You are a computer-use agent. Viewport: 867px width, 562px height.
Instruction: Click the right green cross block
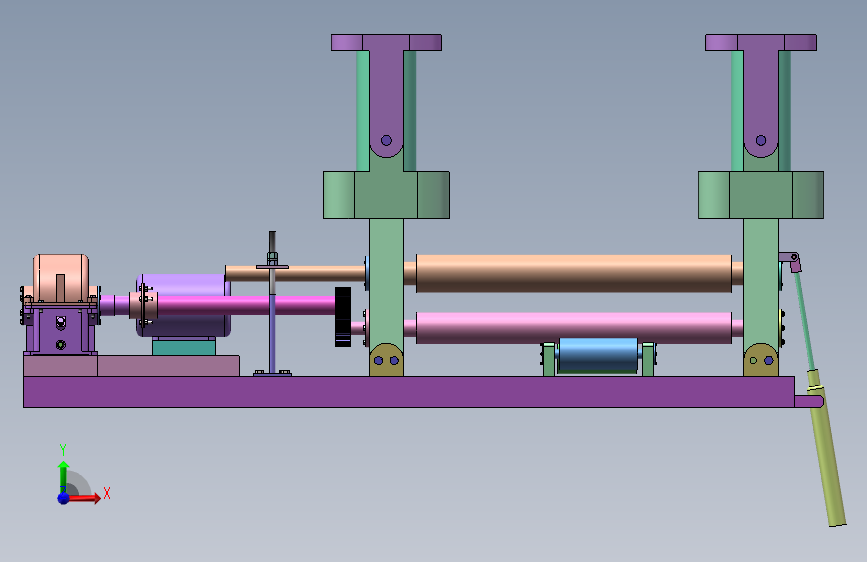pos(761,195)
